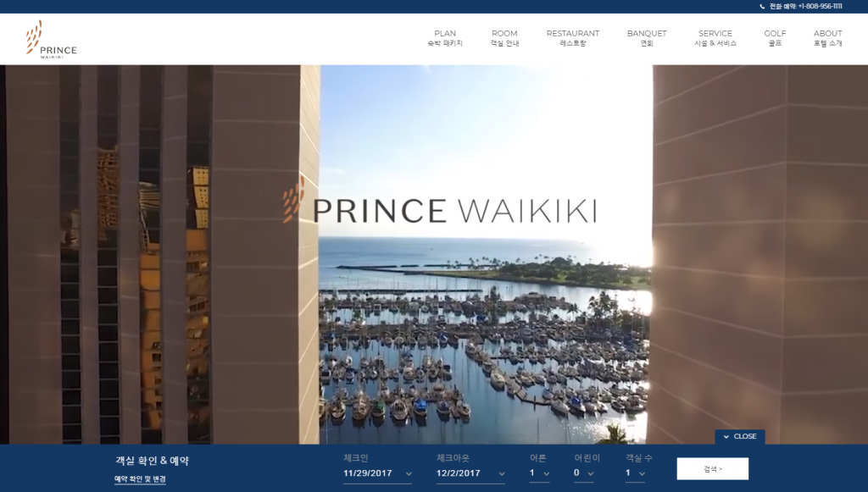The image size is (868, 492).
Task: Expand the adults (어른) count dropdown
Action: coord(540,473)
